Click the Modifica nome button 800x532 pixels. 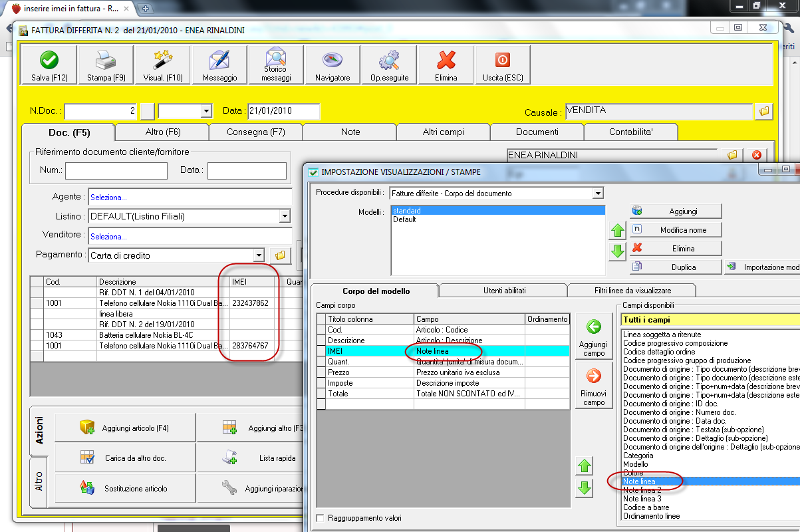(676, 229)
